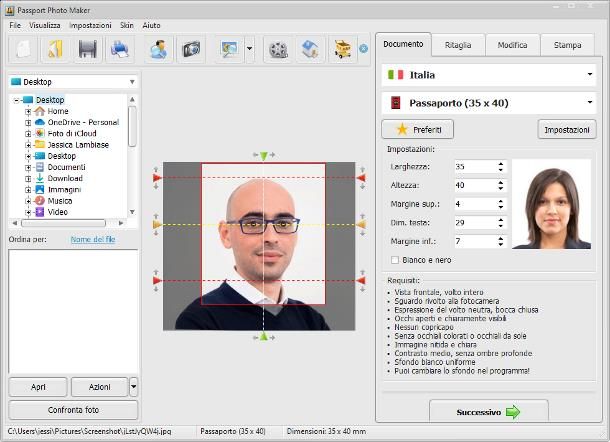Open a photo with the folder icon
The height and width of the screenshot is (442, 610).
(x=55, y=49)
